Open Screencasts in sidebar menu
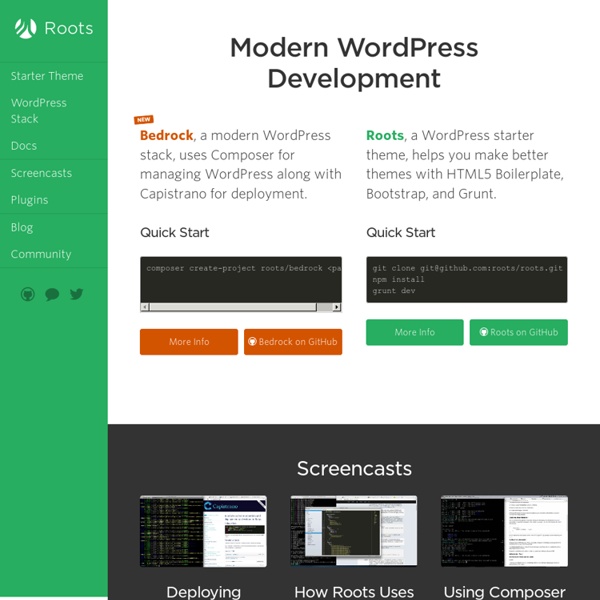The image size is (600, 600). coord(41,173)
